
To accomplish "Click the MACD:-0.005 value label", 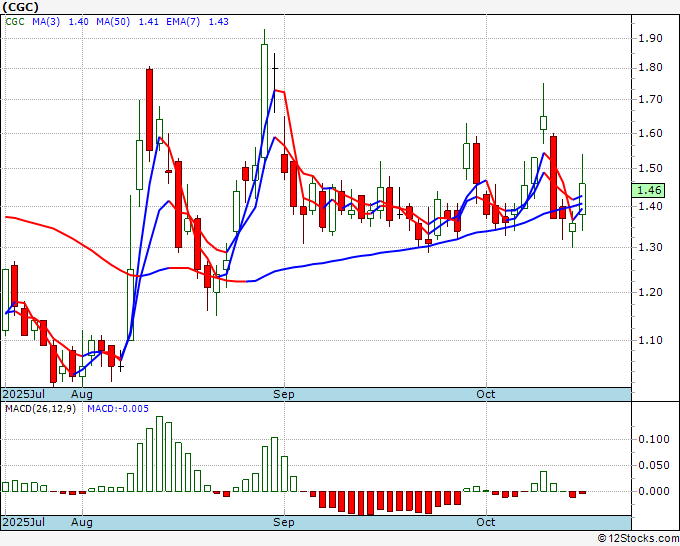I will [x=118, y=409].
